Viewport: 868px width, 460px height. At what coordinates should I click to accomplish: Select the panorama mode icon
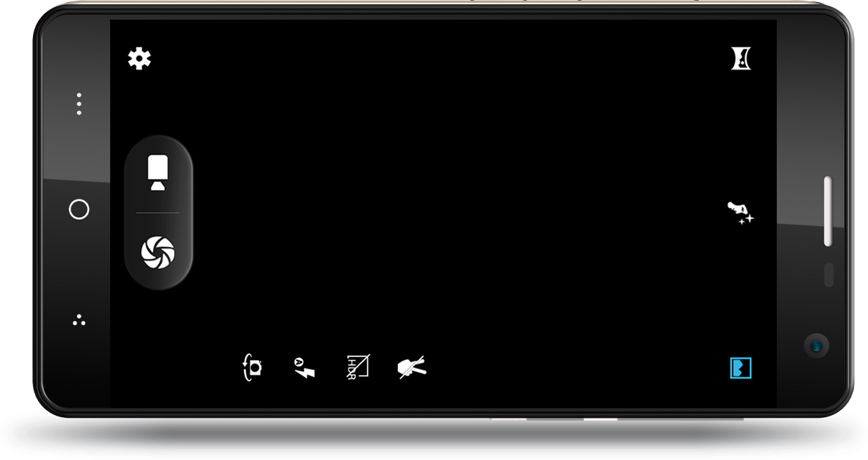tap(741, 58)
